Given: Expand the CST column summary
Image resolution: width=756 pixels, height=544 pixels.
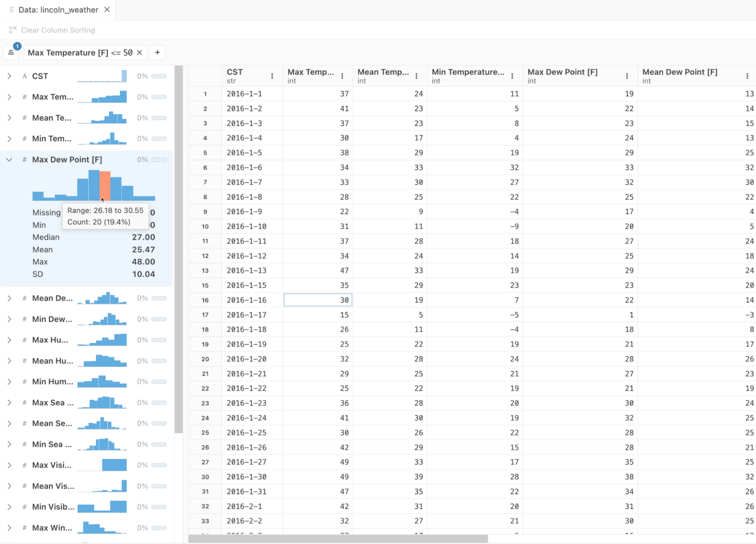Looking at the screenshot, I should tap(9, 76).
